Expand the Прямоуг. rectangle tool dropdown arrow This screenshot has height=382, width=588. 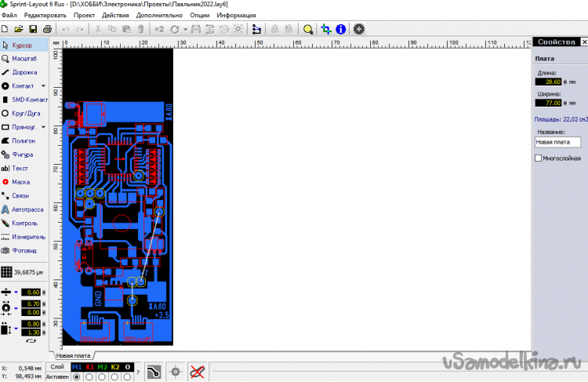point(43,127)
